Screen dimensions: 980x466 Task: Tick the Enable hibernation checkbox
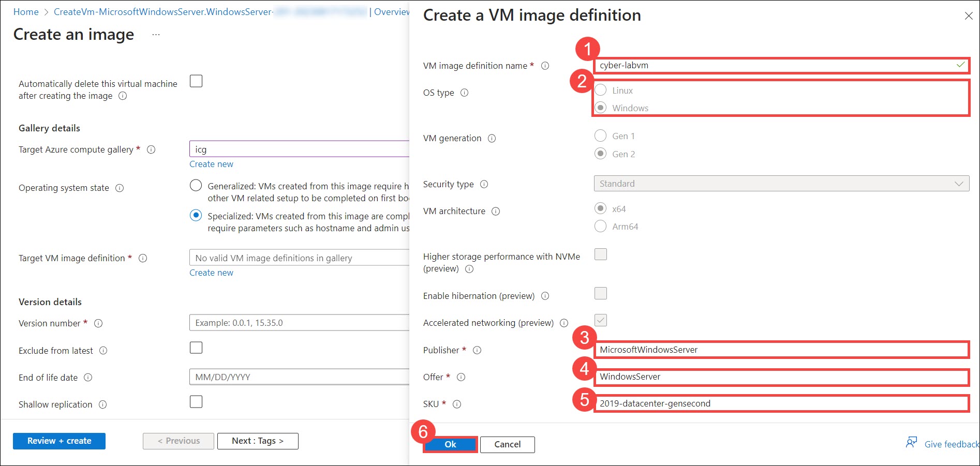pyautogui.click(x=601, y=293)
